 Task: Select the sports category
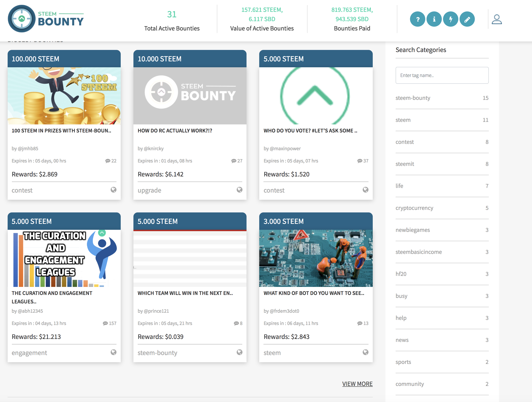tap(442, 362)
